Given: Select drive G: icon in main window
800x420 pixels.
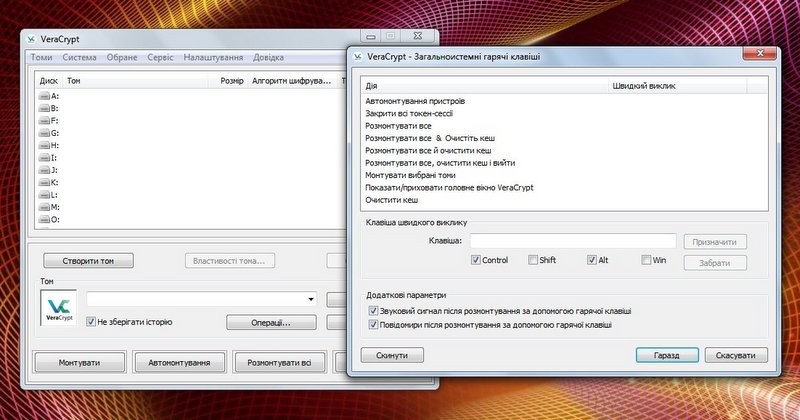Looking at the screenshot, I should 44,133.
